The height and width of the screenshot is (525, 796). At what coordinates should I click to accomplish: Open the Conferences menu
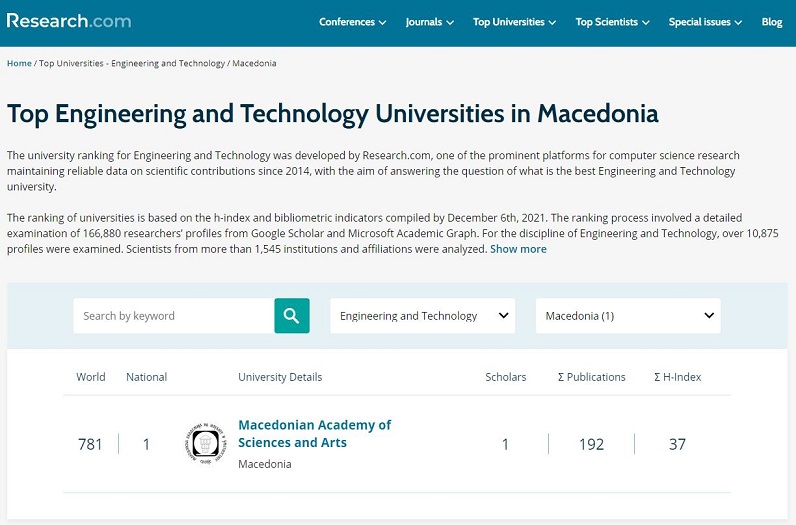pos(353,22)
